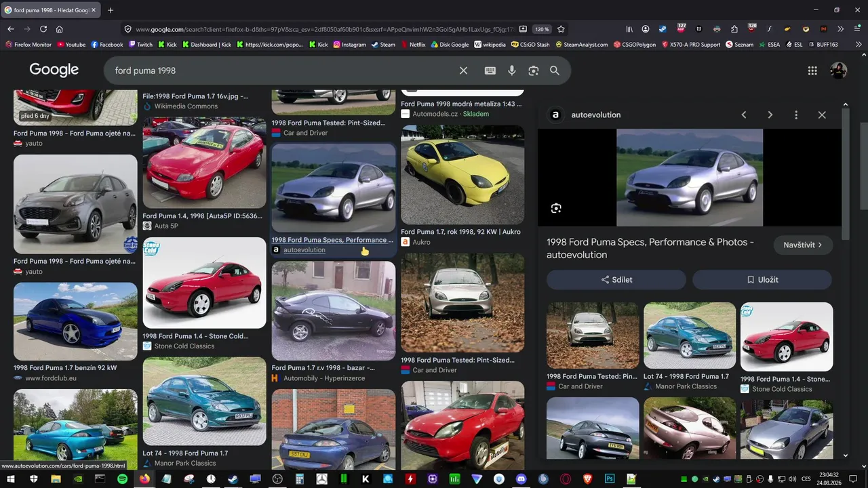Search inside the preview image with Lens

[556, 208]
